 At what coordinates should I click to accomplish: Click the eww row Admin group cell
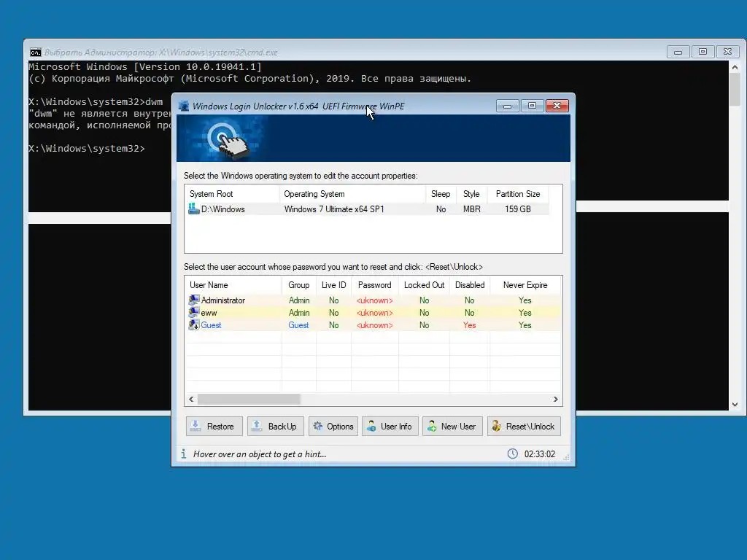(x=298, y=312)
